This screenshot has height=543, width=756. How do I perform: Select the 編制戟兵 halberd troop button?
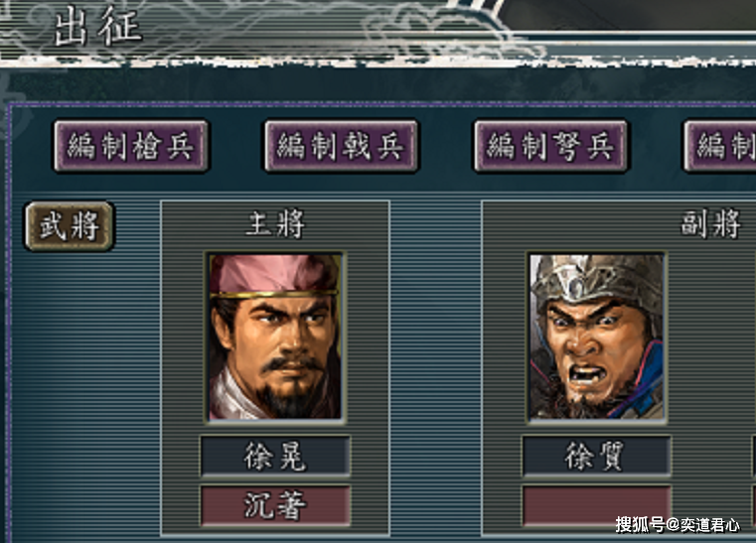tap(342, 147)
